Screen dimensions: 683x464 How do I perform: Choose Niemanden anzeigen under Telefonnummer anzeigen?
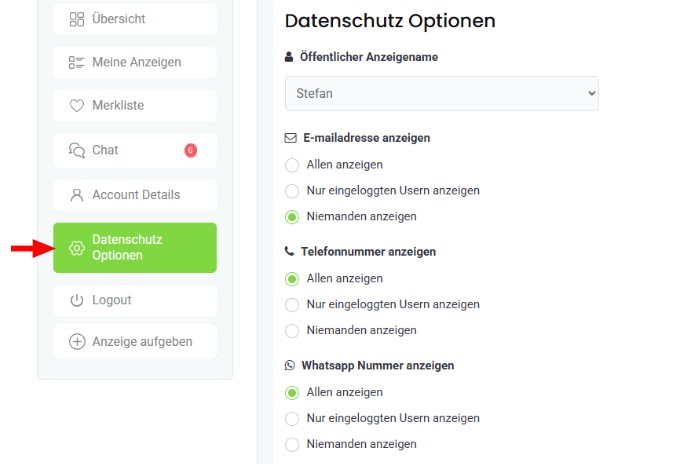[x=292, y=331]
